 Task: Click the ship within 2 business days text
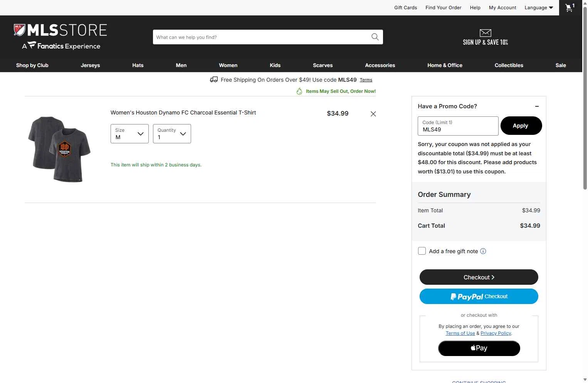[156, 165]
